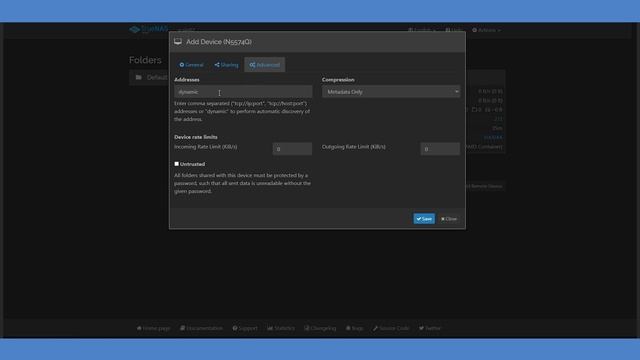Enable the Untrusted checkbox

pyautogui.click(x=177, y=164)
